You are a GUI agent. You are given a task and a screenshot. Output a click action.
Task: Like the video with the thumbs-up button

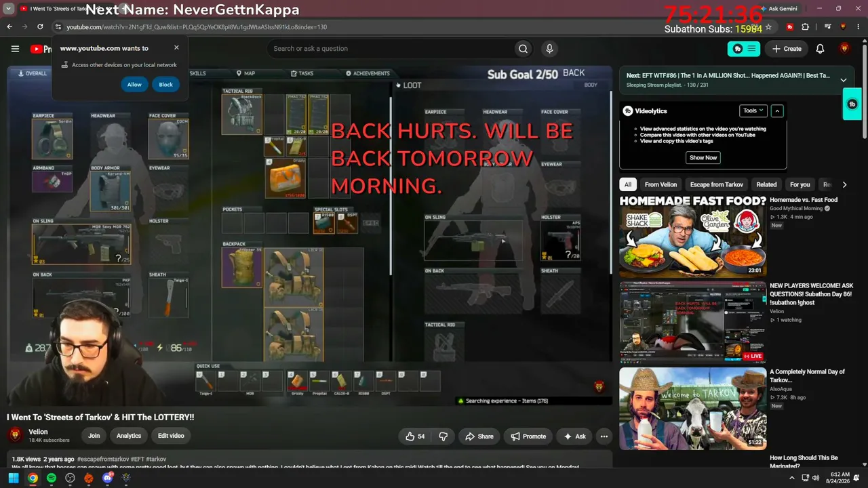click(416, 436)
